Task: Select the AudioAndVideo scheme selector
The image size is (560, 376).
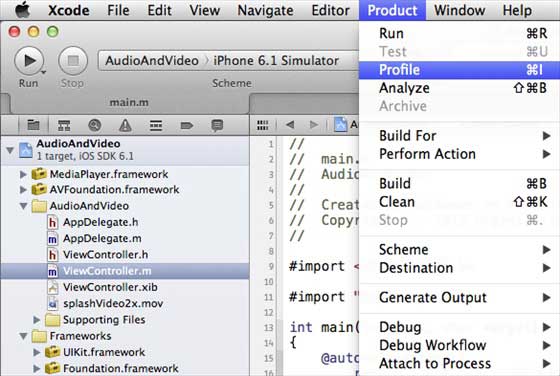Action: [x=152, y=60]
